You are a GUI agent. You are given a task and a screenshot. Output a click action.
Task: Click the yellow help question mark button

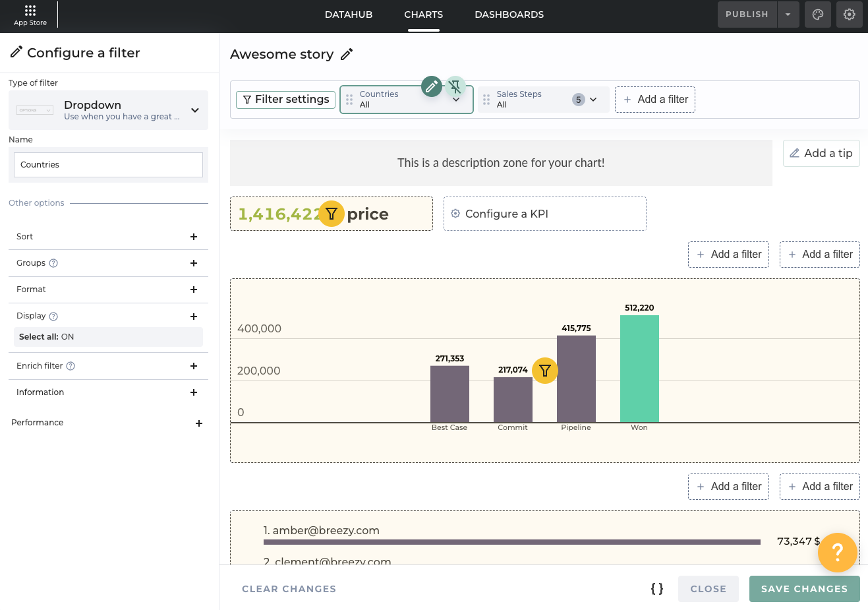click(x=837, y=552)
